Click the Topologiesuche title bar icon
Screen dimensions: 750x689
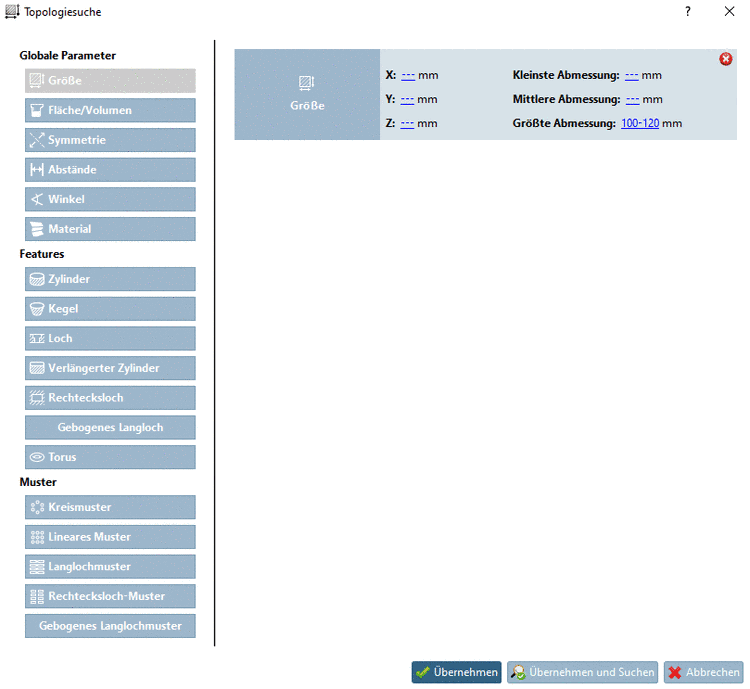click(12, 11)
